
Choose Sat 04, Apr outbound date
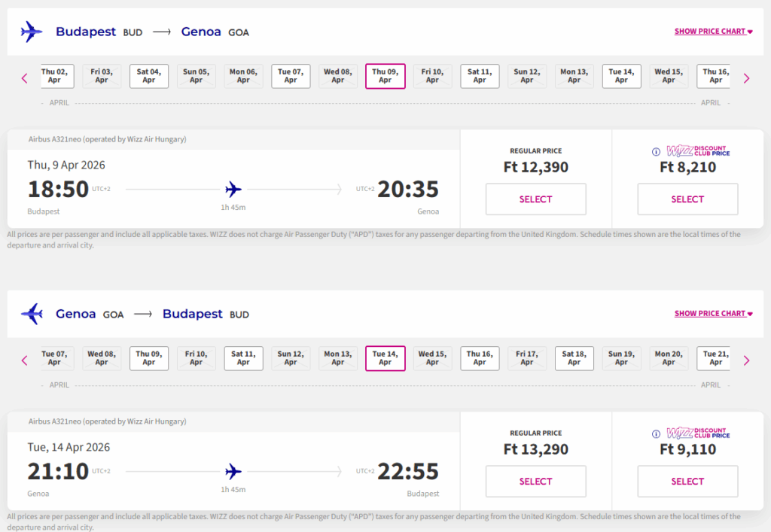(149, 76)
